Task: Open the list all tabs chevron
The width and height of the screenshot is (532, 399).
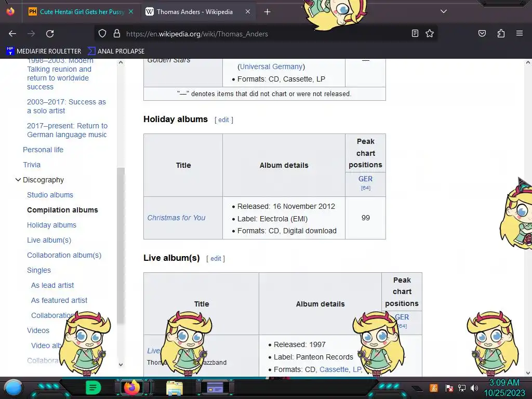Action: click(444, 11)
